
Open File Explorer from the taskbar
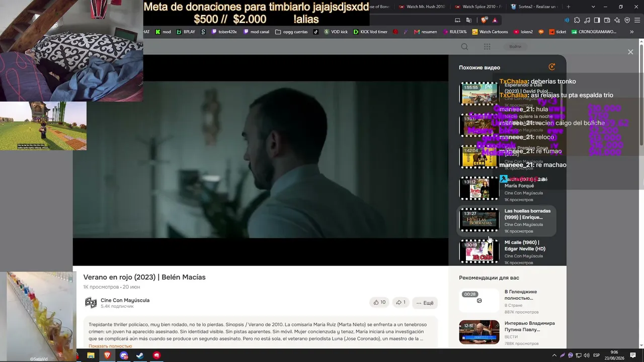click(91, 355)
